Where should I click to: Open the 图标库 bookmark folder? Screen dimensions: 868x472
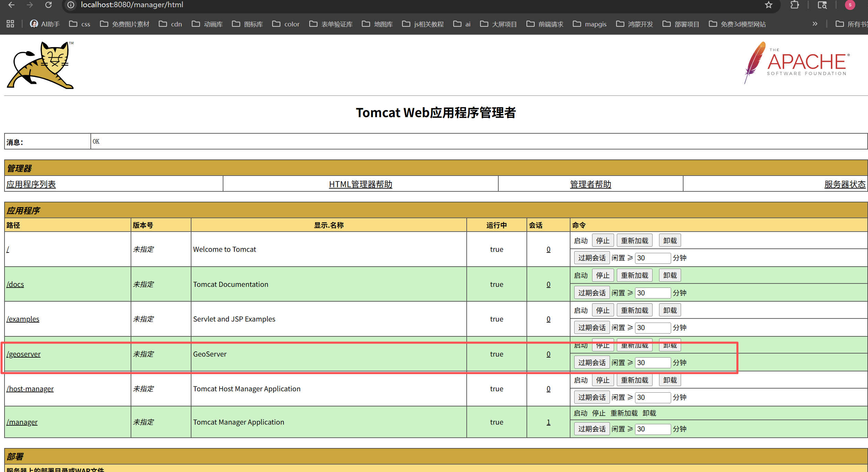pos(248,24)
